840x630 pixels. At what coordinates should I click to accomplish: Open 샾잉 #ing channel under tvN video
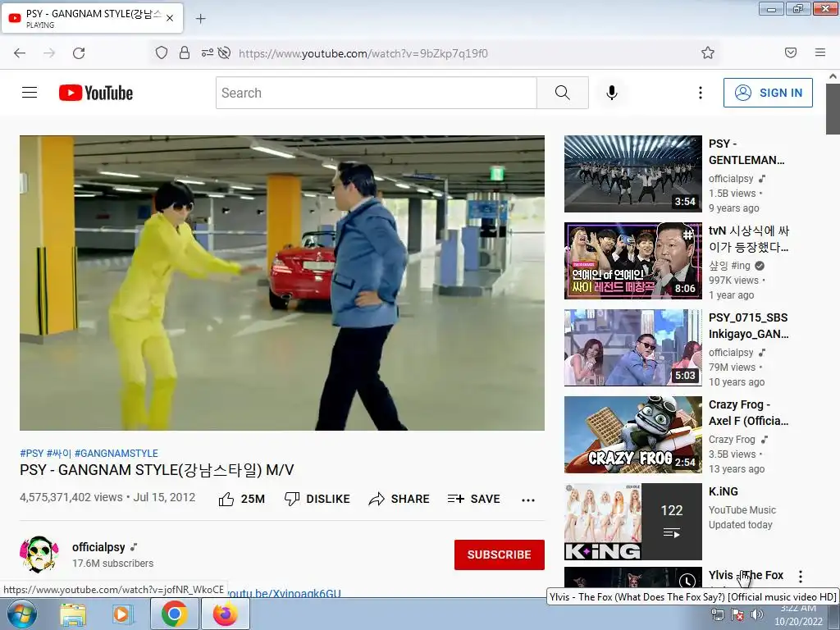pyautogui.click(x=729, y=265)
